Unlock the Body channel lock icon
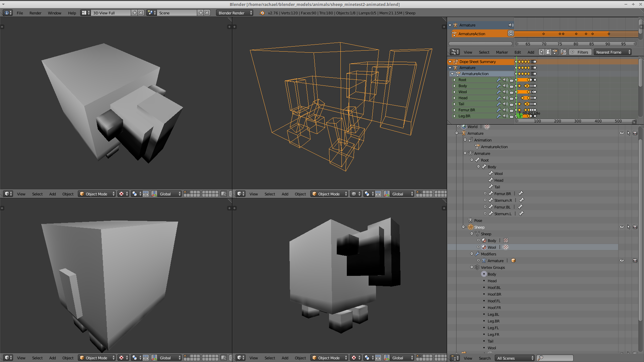The image size is (644, 362). point(511,86)
